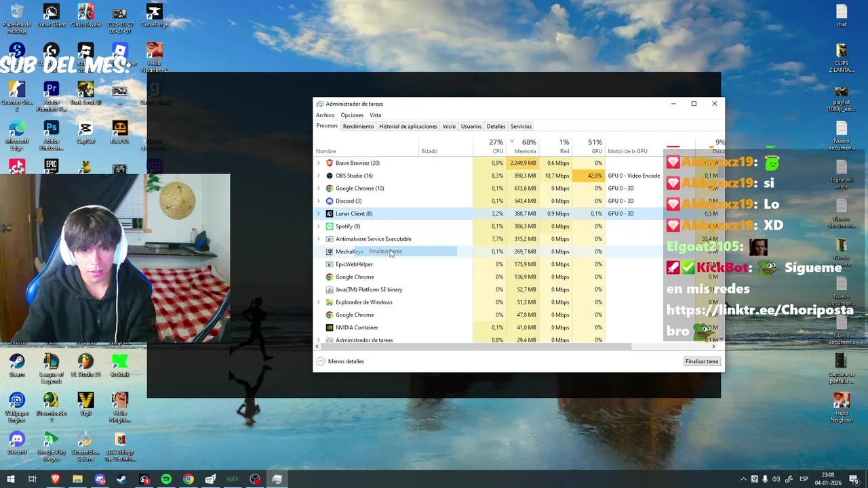Open Hello Neighbor 2 desktop shortcut
The image size is (868, 488).
pos(154,58)
